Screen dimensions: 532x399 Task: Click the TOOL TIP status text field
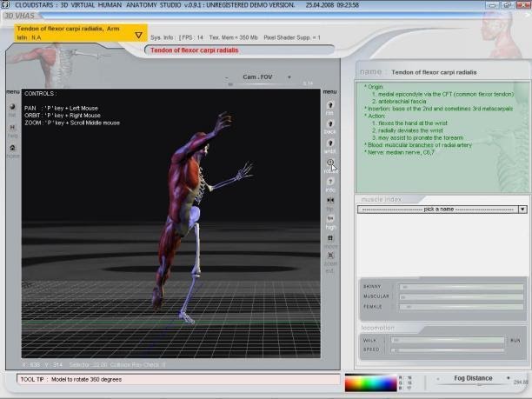[178, 379]
